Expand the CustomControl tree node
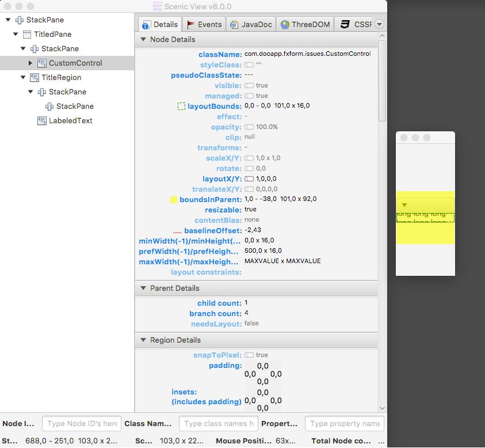The image size is (485, 448). tap(30, 63)
